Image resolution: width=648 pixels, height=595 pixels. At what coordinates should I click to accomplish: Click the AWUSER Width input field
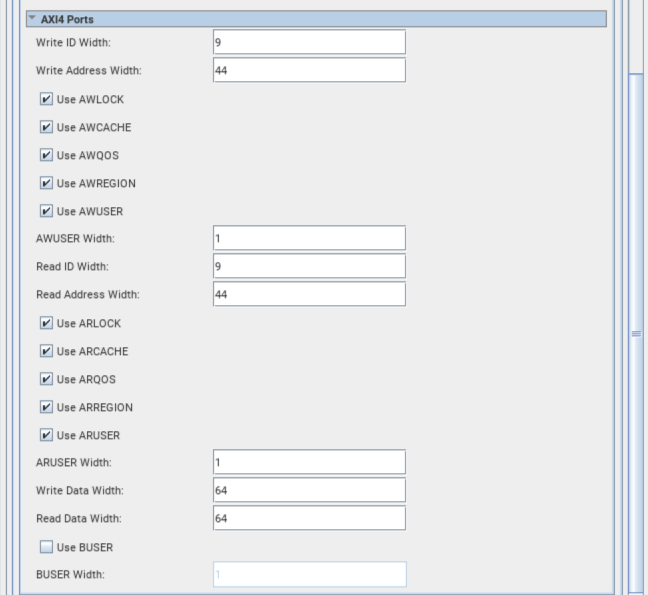click(x=309, y=238)
